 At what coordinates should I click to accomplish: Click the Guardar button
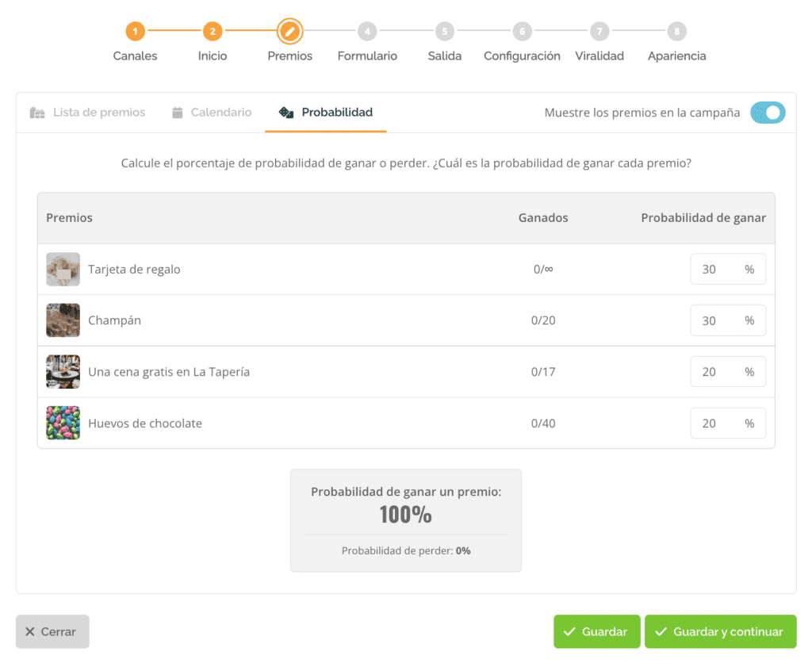596,631
